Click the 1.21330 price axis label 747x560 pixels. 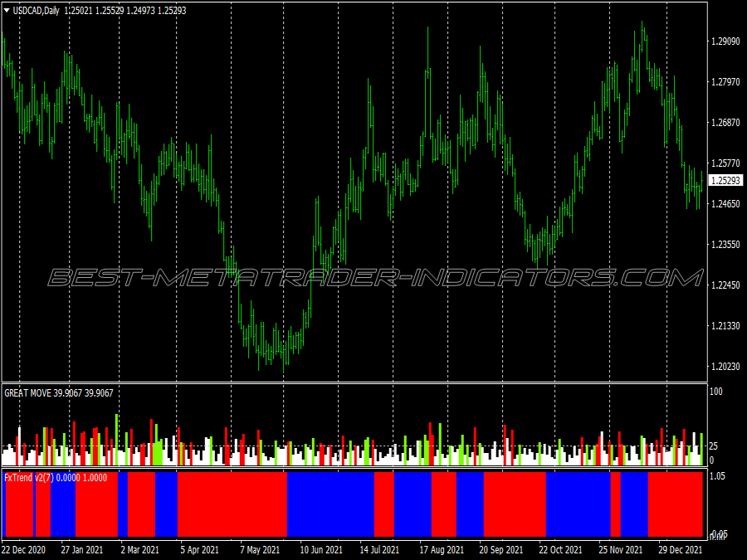(725, 326)
